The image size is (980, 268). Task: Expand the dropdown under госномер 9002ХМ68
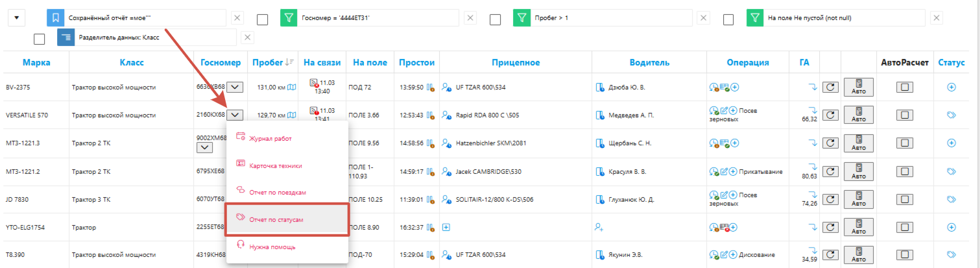(x=204, y=148)
